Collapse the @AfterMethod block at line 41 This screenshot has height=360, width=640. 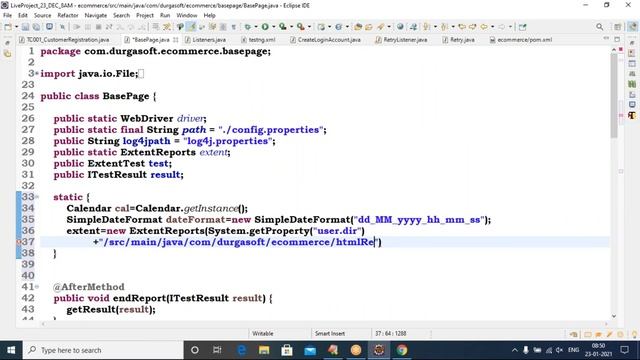tap(37, 287)
